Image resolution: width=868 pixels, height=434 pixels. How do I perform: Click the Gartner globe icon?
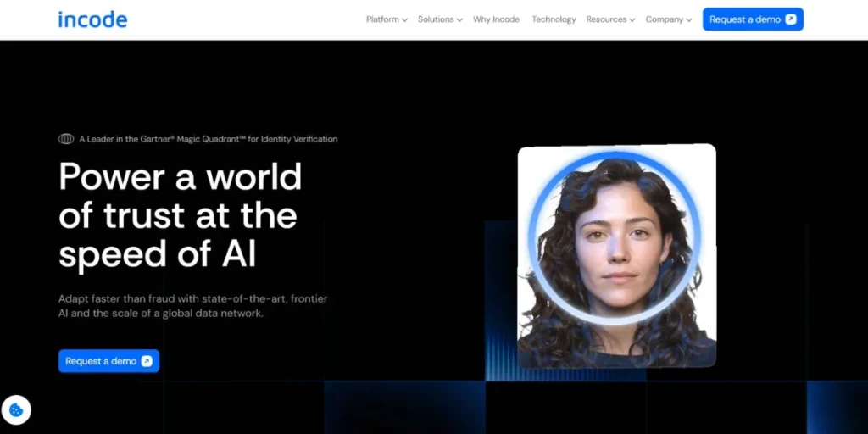(x=66, y=139)
